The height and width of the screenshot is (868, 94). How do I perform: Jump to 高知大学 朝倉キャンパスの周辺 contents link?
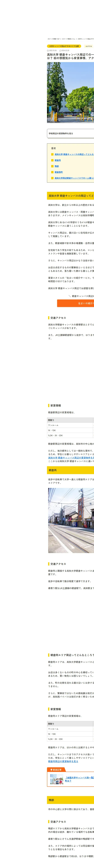(x=74, y=154)
